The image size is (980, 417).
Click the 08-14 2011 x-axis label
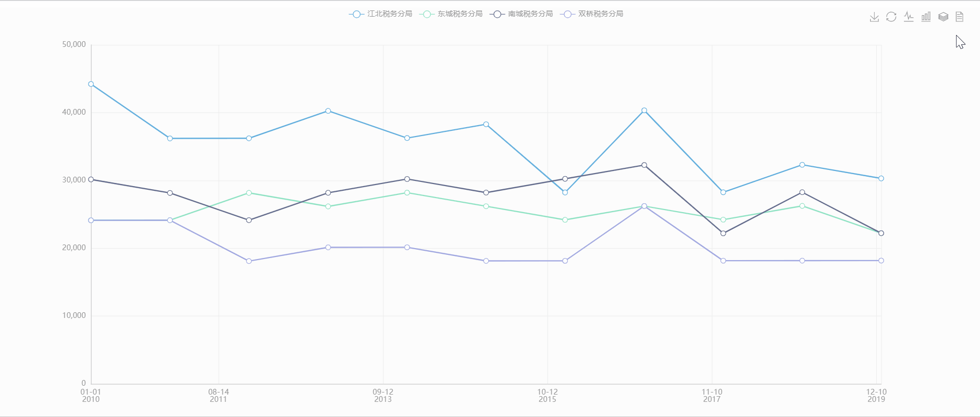[218, 395]
